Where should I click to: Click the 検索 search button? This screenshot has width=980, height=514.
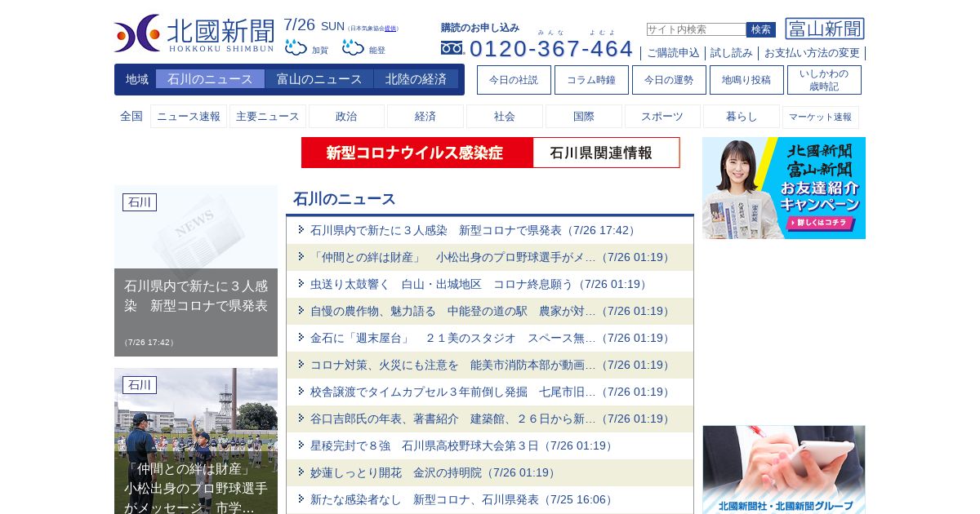761,29
